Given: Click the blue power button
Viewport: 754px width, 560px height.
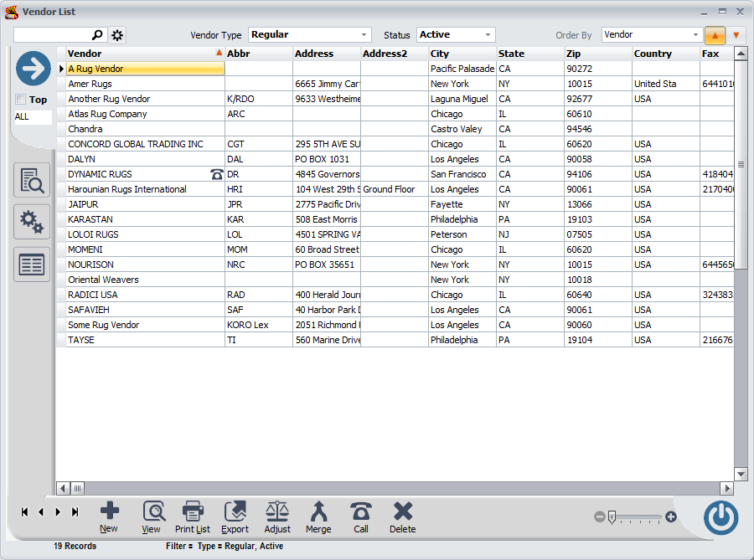Looking at the screenshot, I should click(x=720, y=518).
